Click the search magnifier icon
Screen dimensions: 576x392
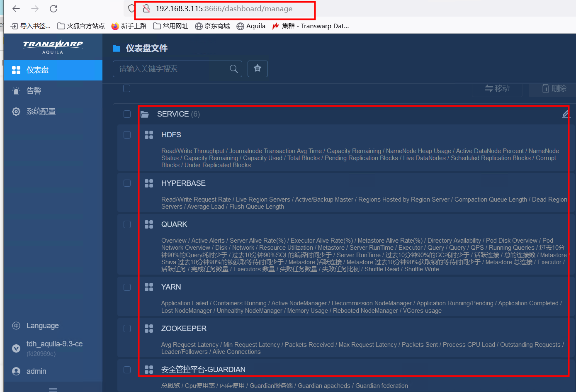tap(234, 69)
